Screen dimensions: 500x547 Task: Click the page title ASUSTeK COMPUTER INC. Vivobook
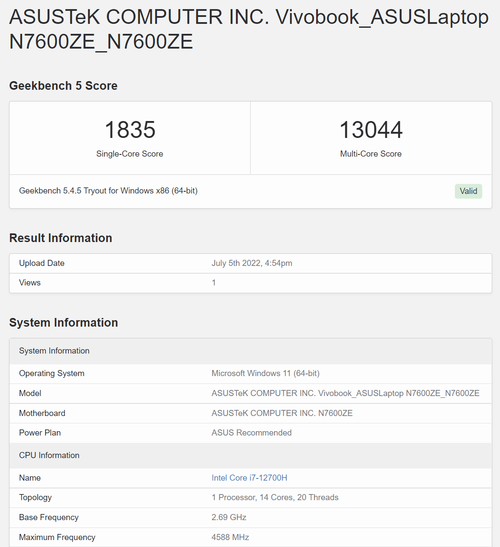point(249,29)
